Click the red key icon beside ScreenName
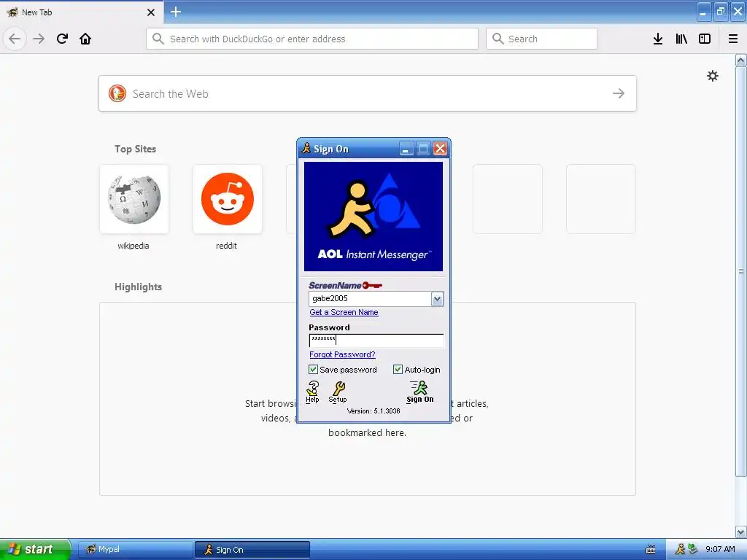This screenshot has height=560, width=747. [x=372, y=285]
